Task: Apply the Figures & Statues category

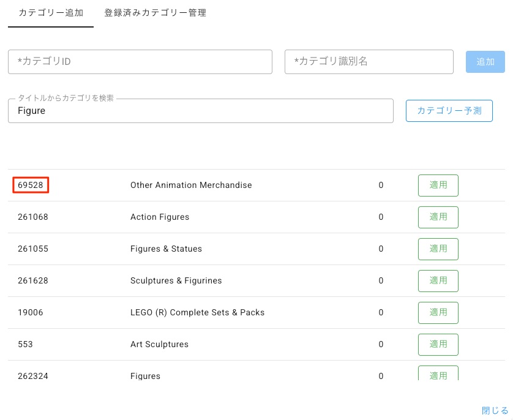Action: pos(438,249)
